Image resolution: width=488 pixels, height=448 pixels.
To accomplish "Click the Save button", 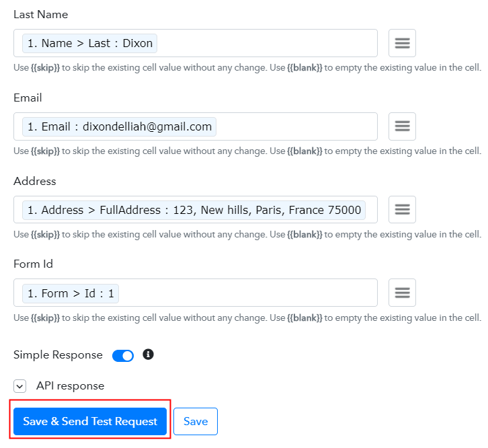I will pos(196,422).
